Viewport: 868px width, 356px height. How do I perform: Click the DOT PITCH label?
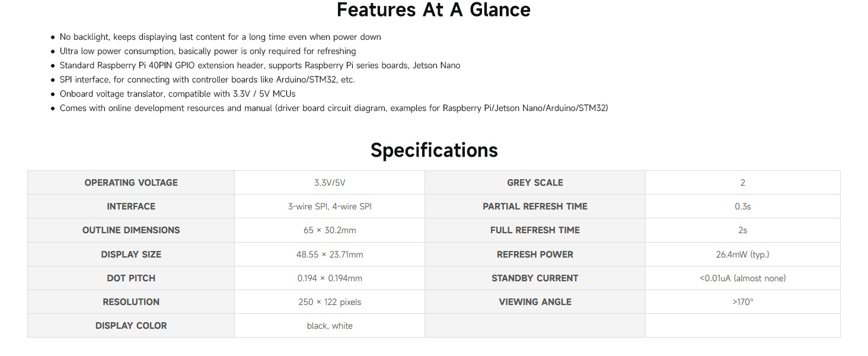[131, 278]
